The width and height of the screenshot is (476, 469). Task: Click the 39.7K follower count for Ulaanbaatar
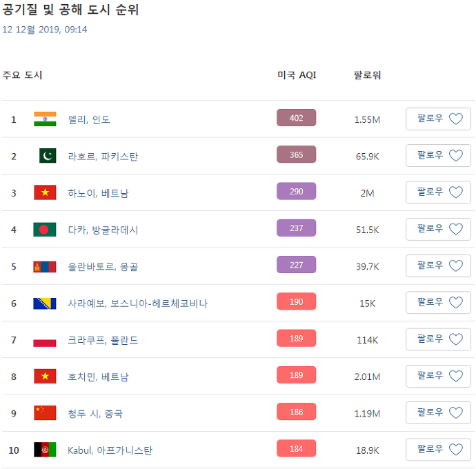point(367,267)
